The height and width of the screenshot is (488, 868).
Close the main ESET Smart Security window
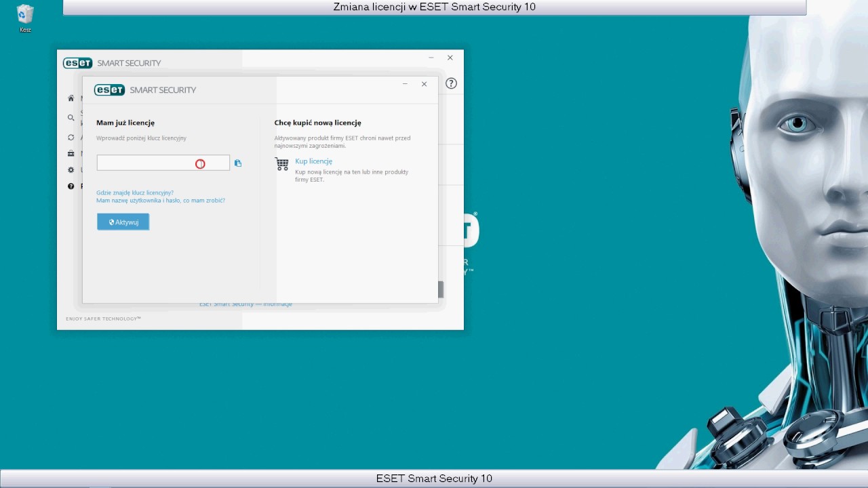click(x=450, y=58)
